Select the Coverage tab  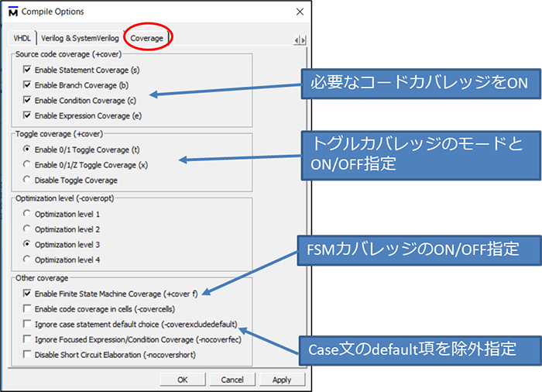146,38
